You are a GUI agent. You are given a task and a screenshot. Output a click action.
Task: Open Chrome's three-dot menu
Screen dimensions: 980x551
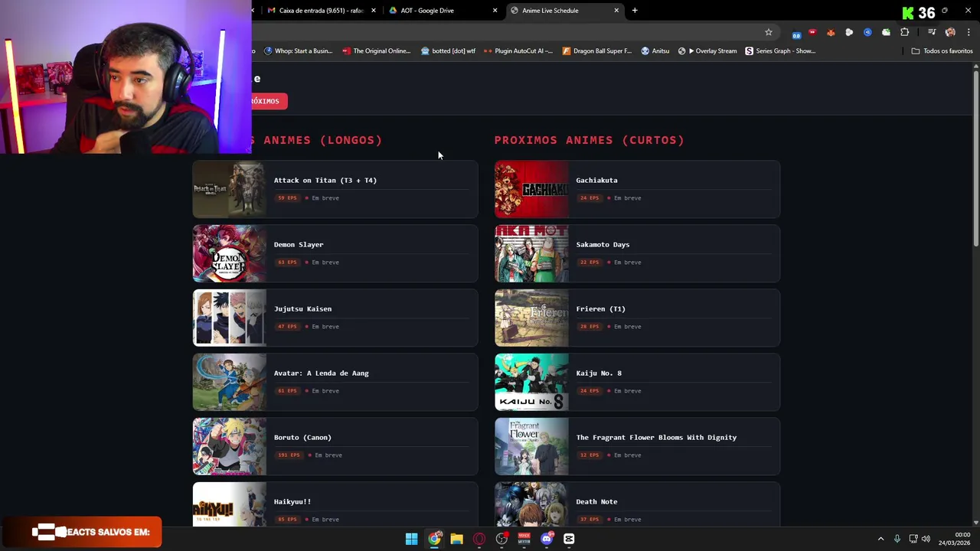(969, 32)
